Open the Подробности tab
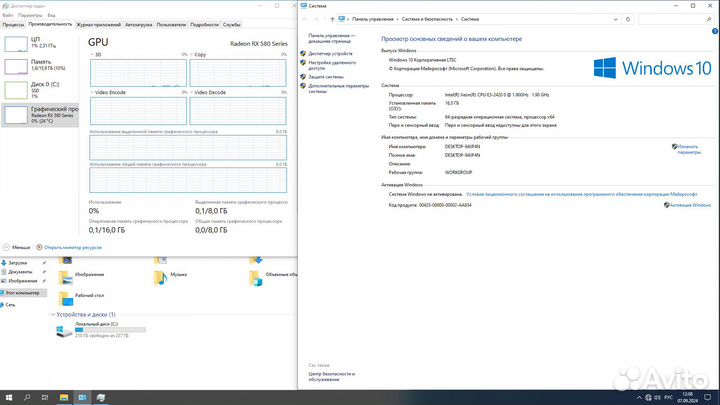The image size is (720, 405). click(x=204, y=25)
